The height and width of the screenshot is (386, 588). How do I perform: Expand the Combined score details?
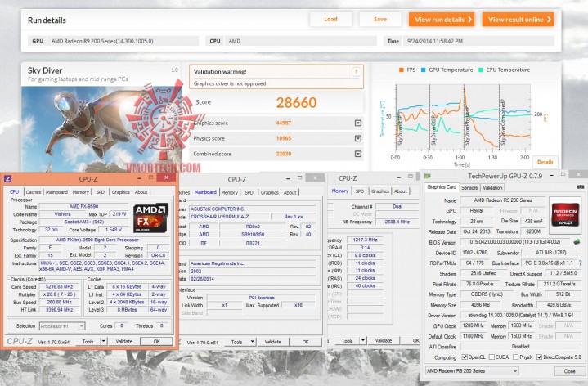(358, 154)
